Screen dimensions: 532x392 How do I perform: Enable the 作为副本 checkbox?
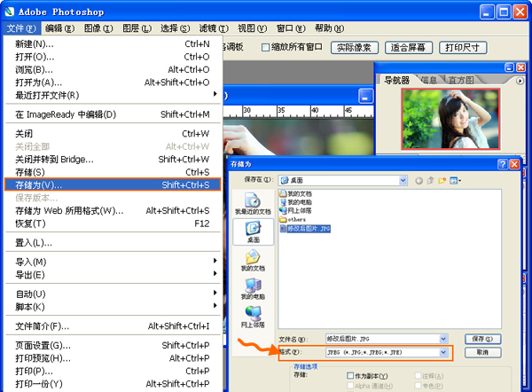pos(350,375)
